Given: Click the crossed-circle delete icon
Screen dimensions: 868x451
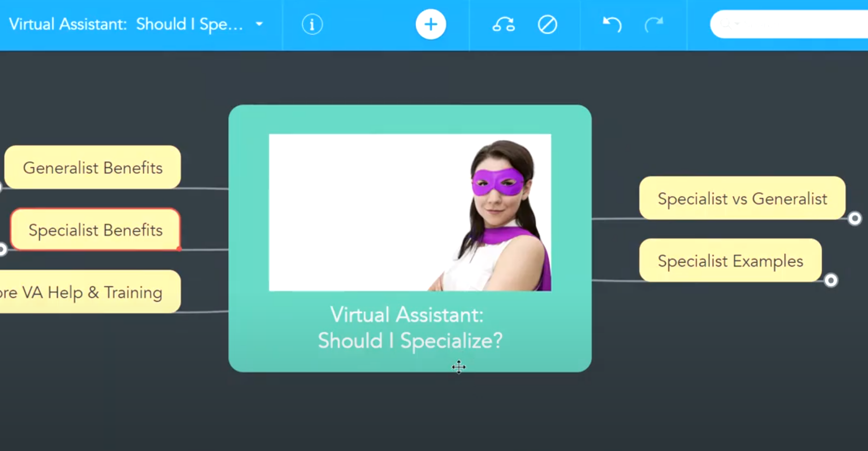Looking at the screenshot, I should pyautogui.click(x=547, y=24).
